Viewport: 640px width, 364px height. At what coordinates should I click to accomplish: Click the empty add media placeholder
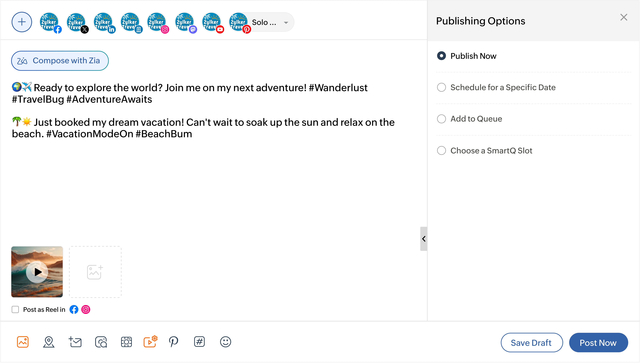coord(95,272)
